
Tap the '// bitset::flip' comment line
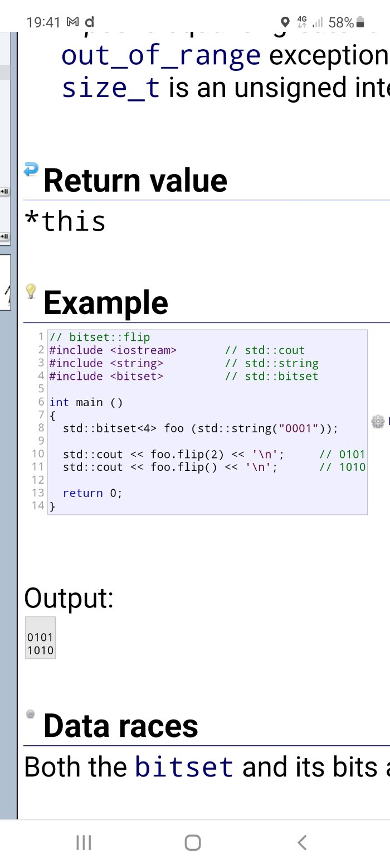click(x=100, y=337)
